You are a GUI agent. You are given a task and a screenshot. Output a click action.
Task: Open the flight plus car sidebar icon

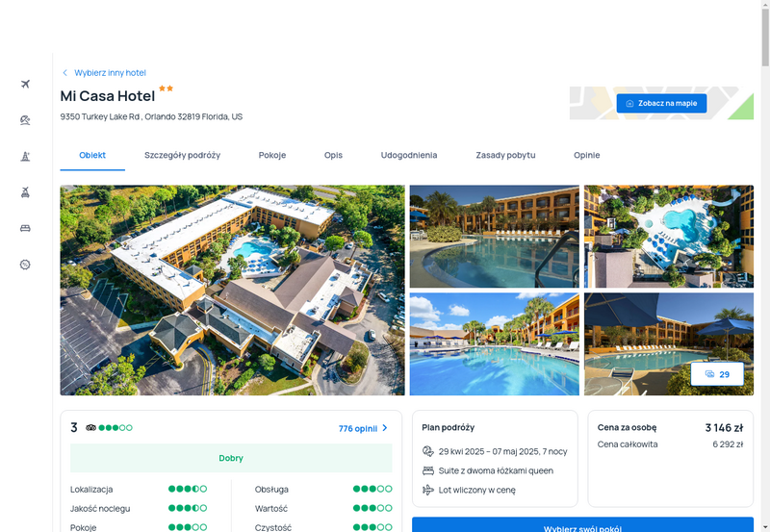click(x=26, y=192)
